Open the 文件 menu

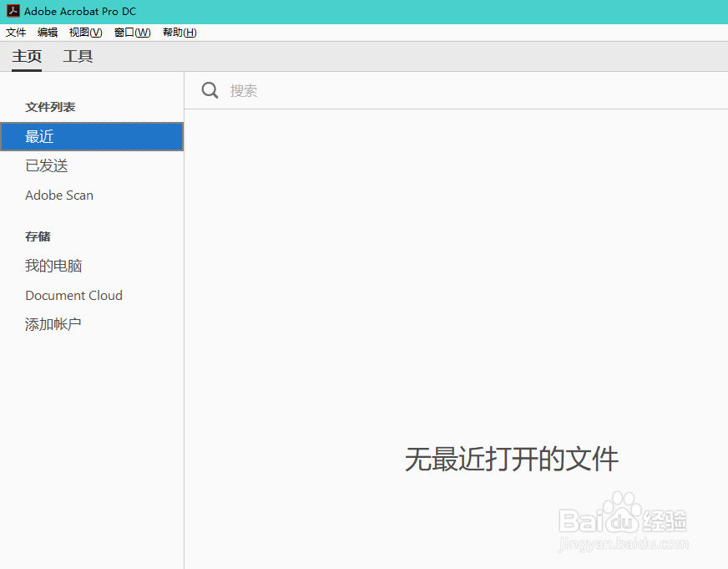pos(16,33)
